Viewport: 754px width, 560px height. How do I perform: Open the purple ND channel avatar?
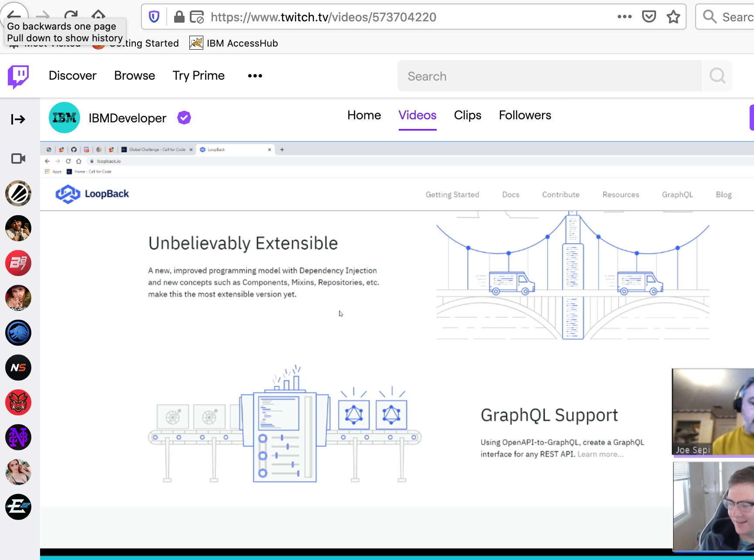18,437
